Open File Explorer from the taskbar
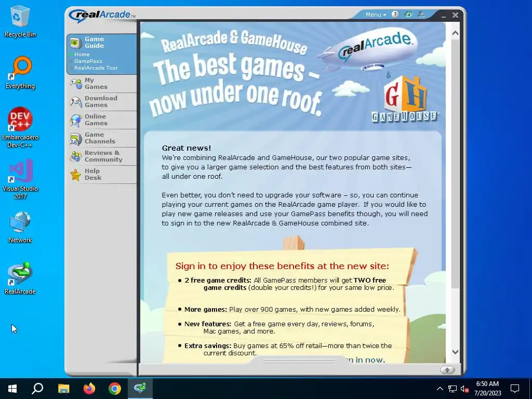This screenshot has width=532, height=399. 63,389
